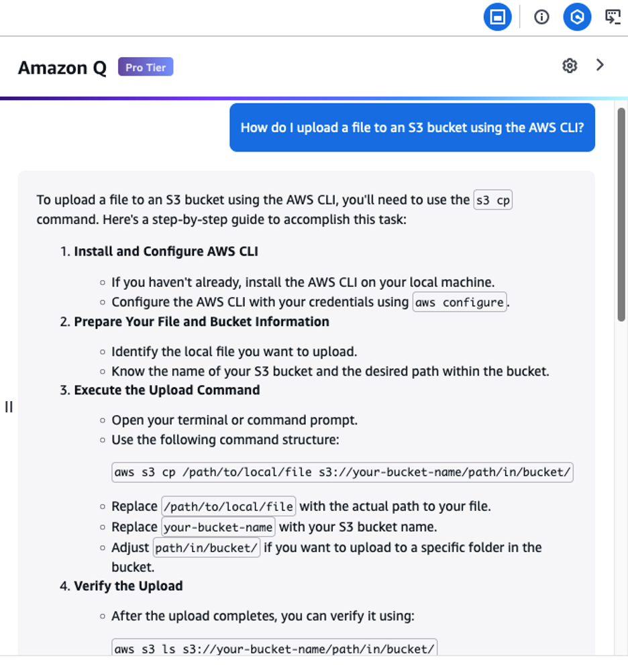Click the chat vertical scrollbar thumb
The image size is (628, 672).
(x=621, y=215)
